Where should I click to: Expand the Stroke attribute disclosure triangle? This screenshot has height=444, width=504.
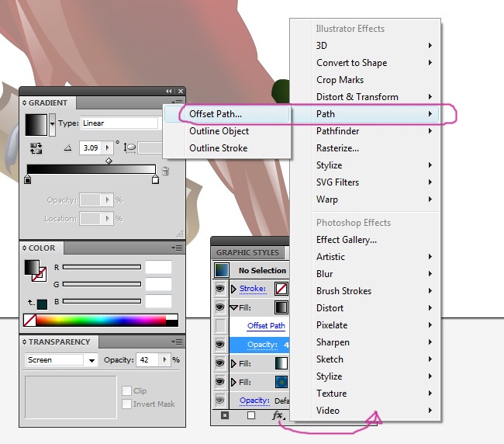point(235,289)
